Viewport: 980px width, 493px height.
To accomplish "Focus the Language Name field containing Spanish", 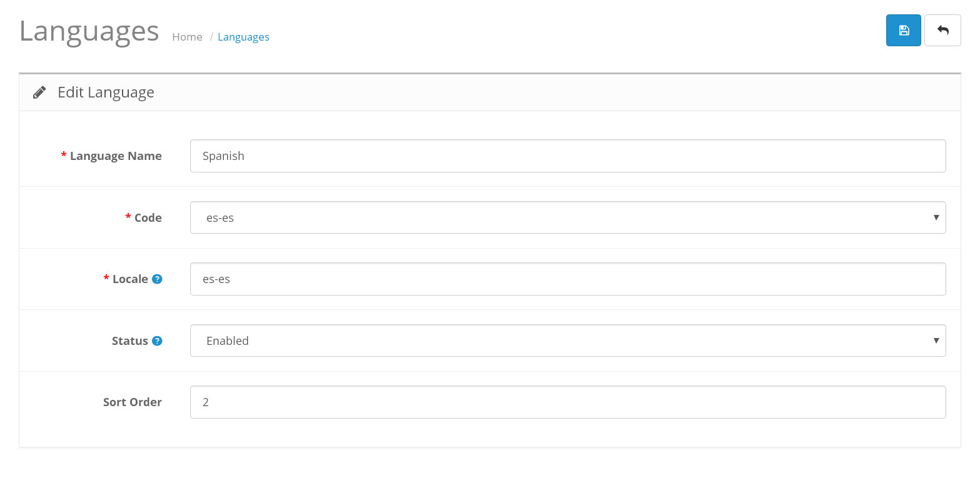I will tap(567, 156).
